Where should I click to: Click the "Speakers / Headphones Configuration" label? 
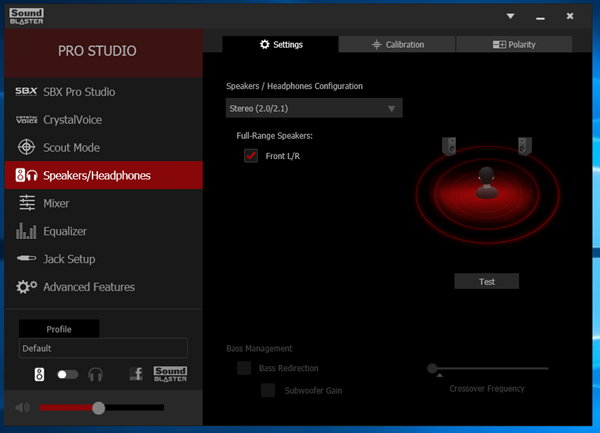click(x=294, y=86)
